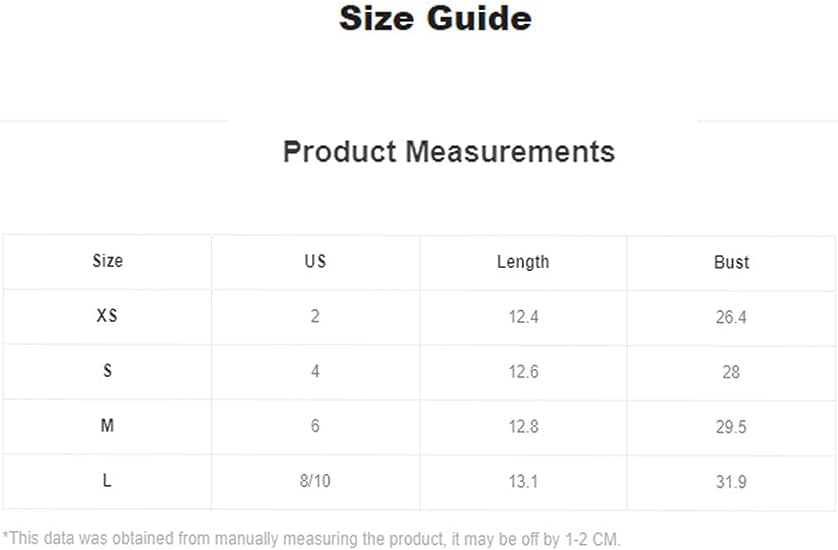Screen dimensions: 838x550
Task: Click the manual measurement disclaimer footnote
Action: (311, 539)
